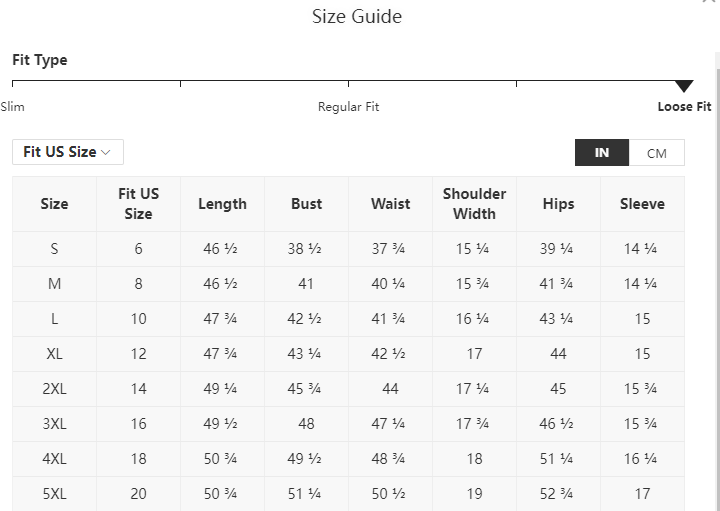Screen dimensions: 720x511
Task: Click the chevron in Fit US Size selector
Action: point(106,152)
